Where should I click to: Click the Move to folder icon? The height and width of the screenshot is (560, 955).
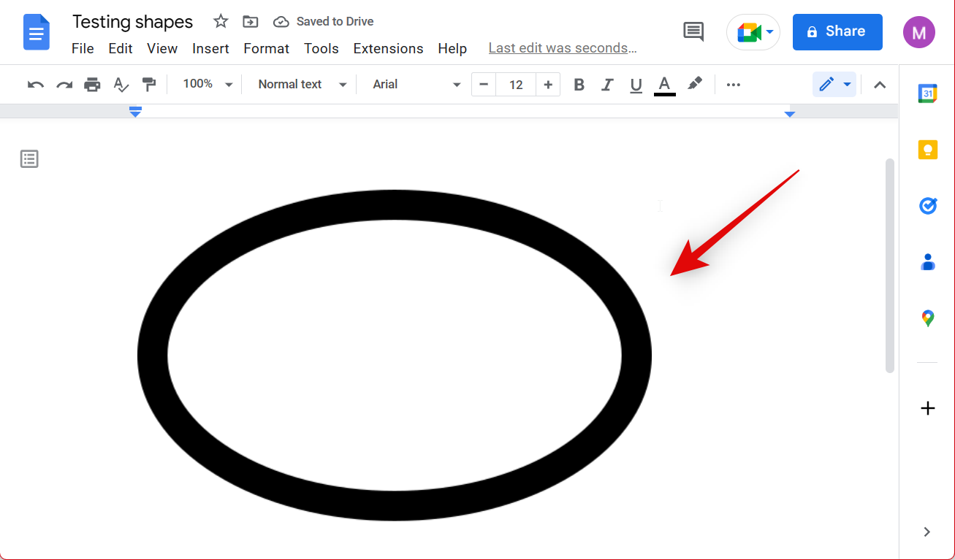(251, 22)
